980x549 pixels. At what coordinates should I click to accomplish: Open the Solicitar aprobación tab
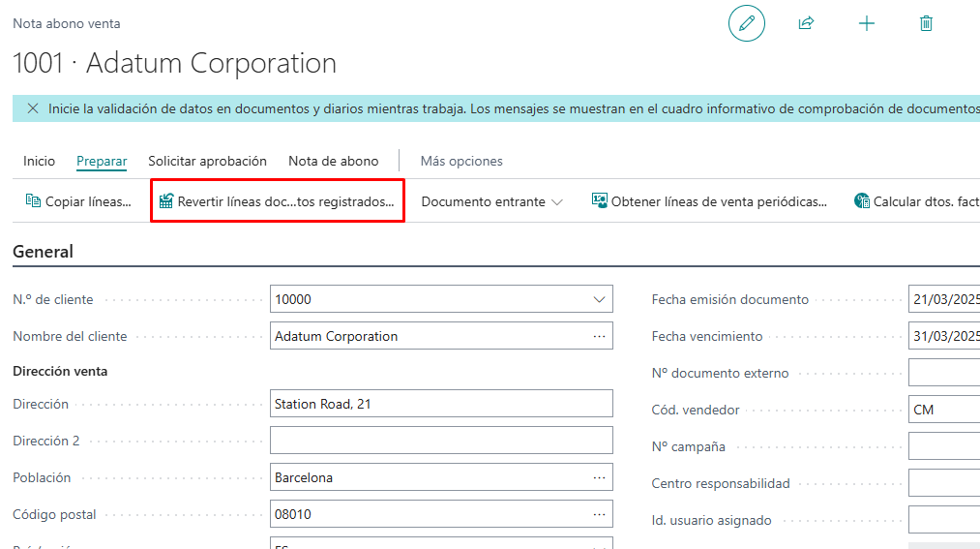pos(207,162)
